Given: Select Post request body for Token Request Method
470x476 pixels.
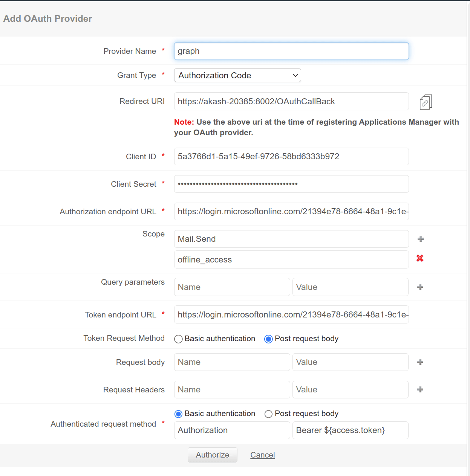Looking at the screenshot, I should [268, 339].
